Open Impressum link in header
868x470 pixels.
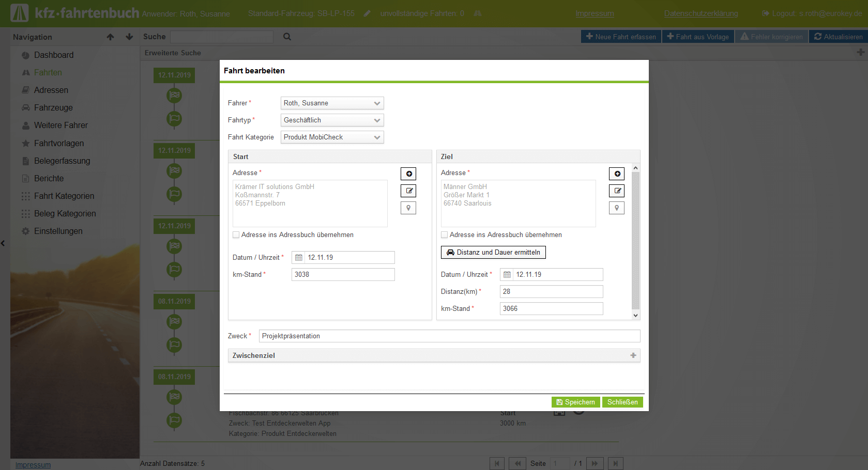pos(595,13)
